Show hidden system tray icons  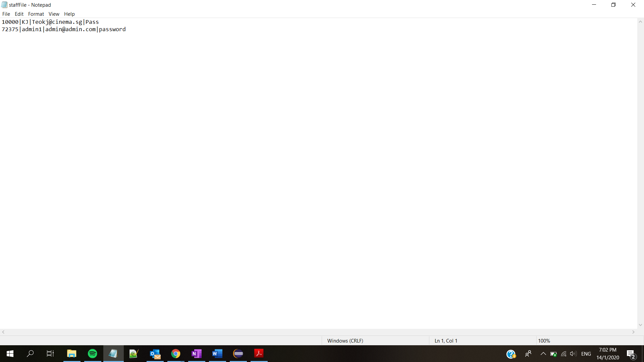point(543,354)
